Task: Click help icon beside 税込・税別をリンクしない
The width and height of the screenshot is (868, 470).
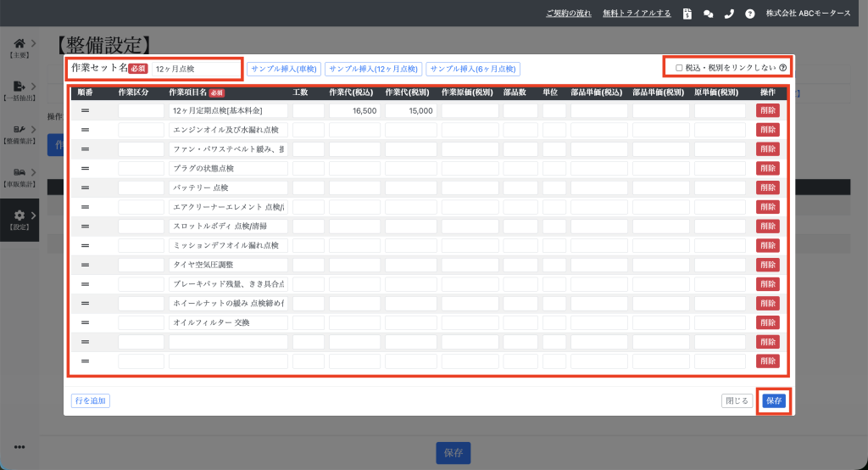Action: coord(782,68)
